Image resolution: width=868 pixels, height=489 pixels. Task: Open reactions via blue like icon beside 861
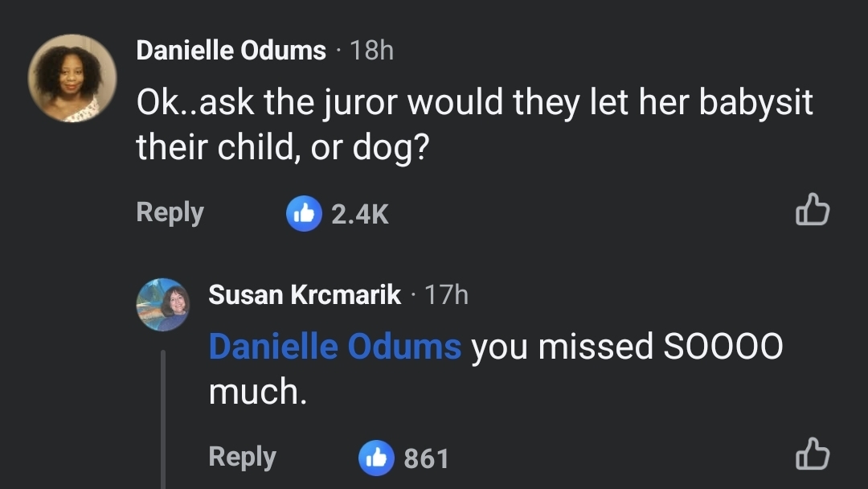[376, 458]
